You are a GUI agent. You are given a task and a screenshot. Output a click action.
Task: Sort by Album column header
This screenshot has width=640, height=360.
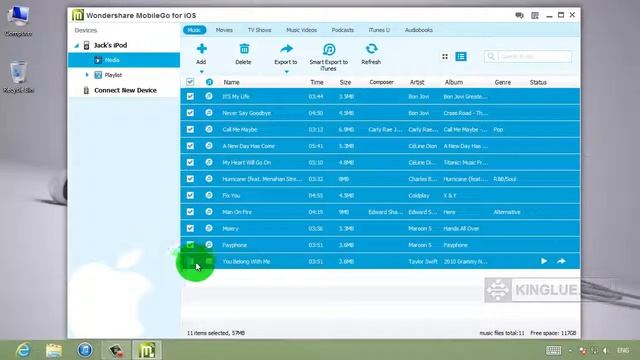[x=454, y=82]
